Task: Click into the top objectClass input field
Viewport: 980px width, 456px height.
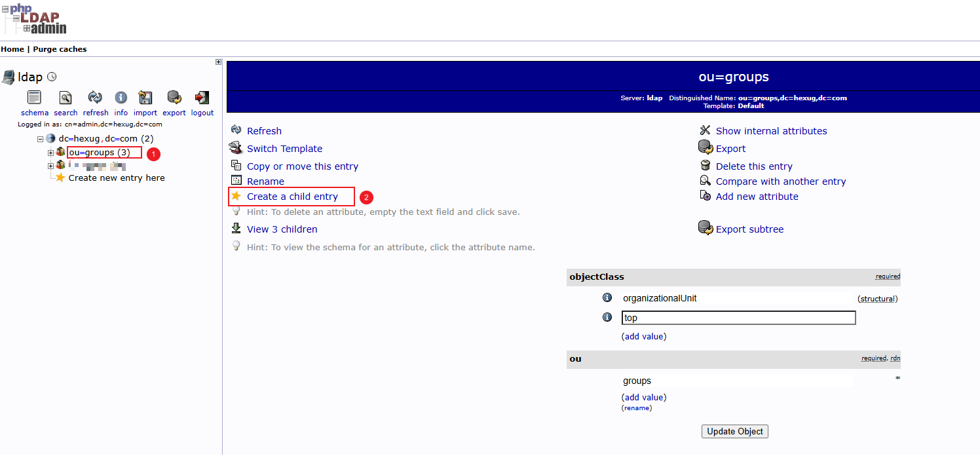Action: [x=738, y=318]
